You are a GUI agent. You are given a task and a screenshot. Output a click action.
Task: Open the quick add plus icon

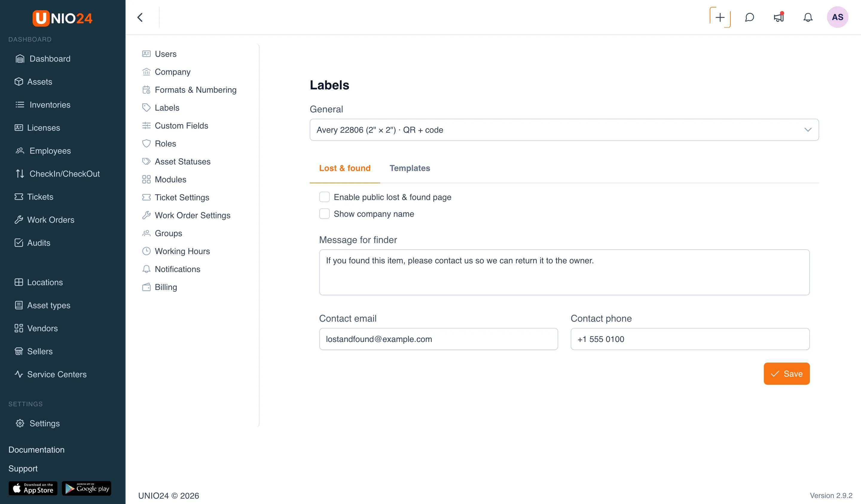720,17
